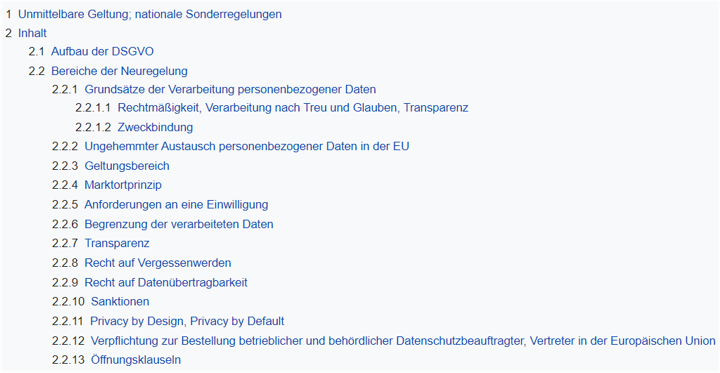
Task: Jump to 'Recht auf Vergessenwerden'
Action: coord(158,263)
